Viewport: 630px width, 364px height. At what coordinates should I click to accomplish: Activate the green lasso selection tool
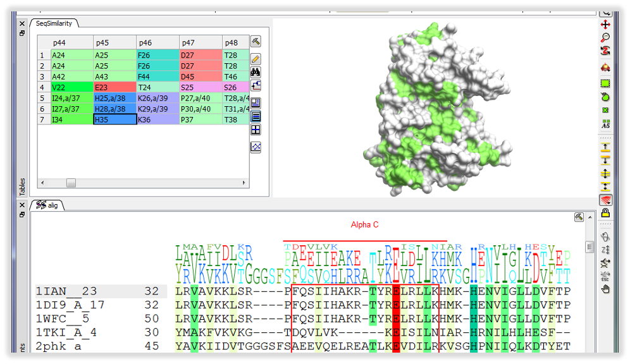pyautogui.click(x=605, y=97)
